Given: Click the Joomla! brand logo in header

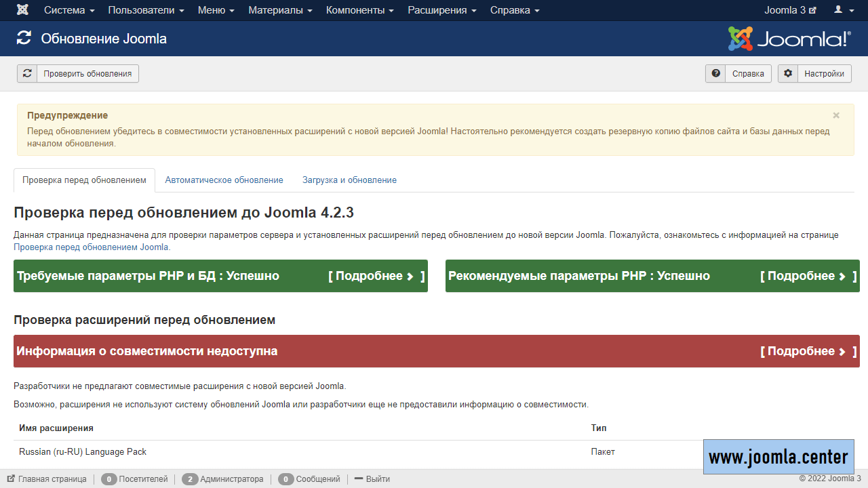Looking at the screenshot, I should tap(789, 39).
